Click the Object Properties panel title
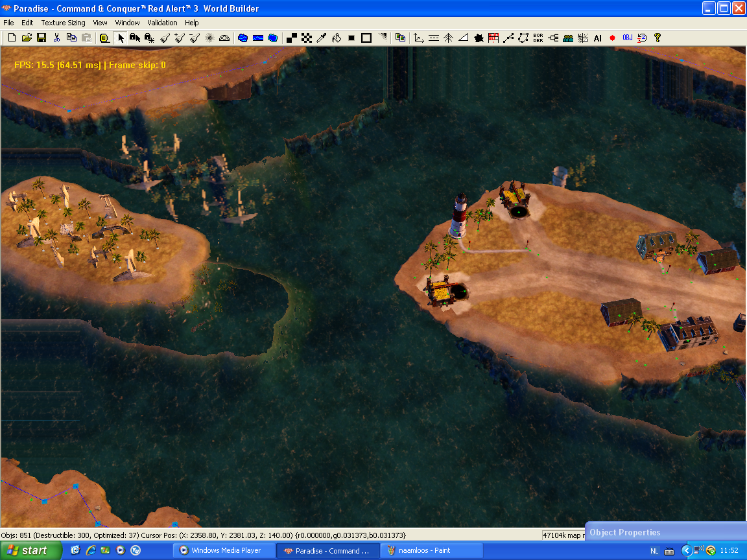The height and width of the screenshot is (560, 747). point(624,532)
